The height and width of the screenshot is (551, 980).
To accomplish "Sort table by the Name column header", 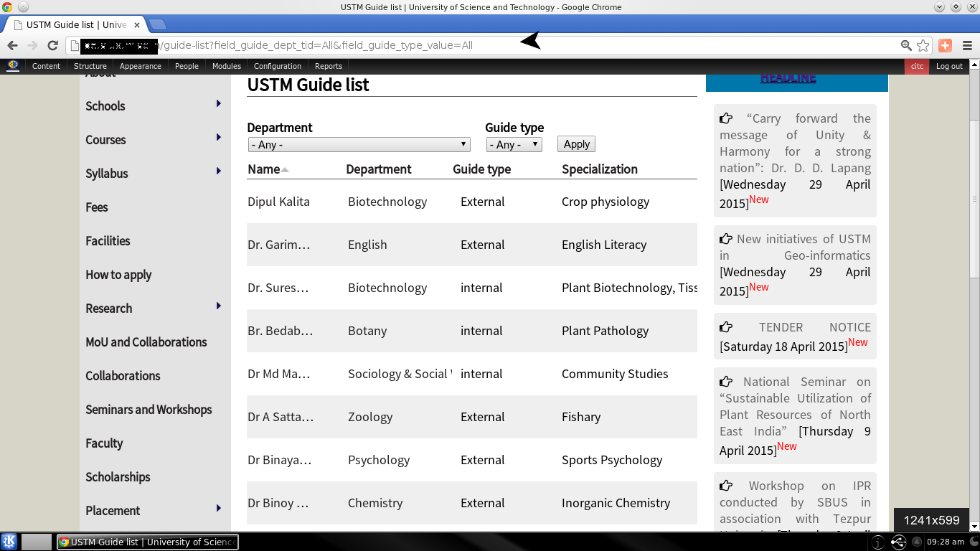I will coord(264,169).
